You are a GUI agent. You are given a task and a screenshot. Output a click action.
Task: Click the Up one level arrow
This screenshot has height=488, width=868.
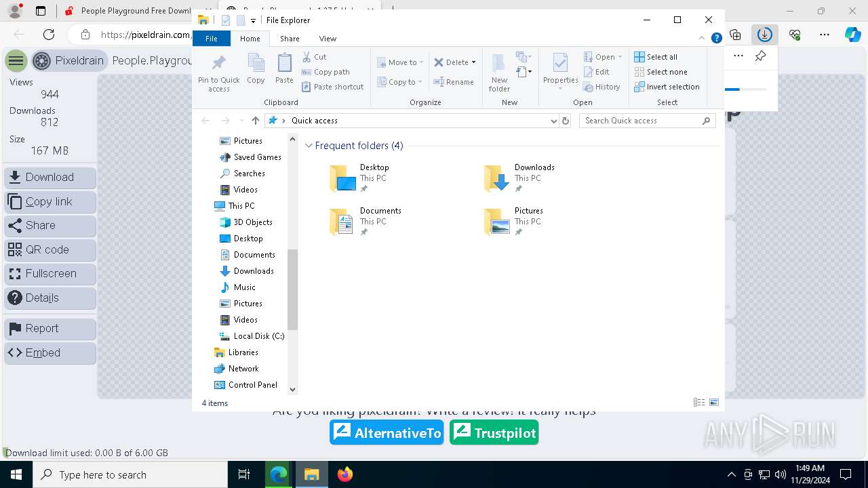point(255,121)
